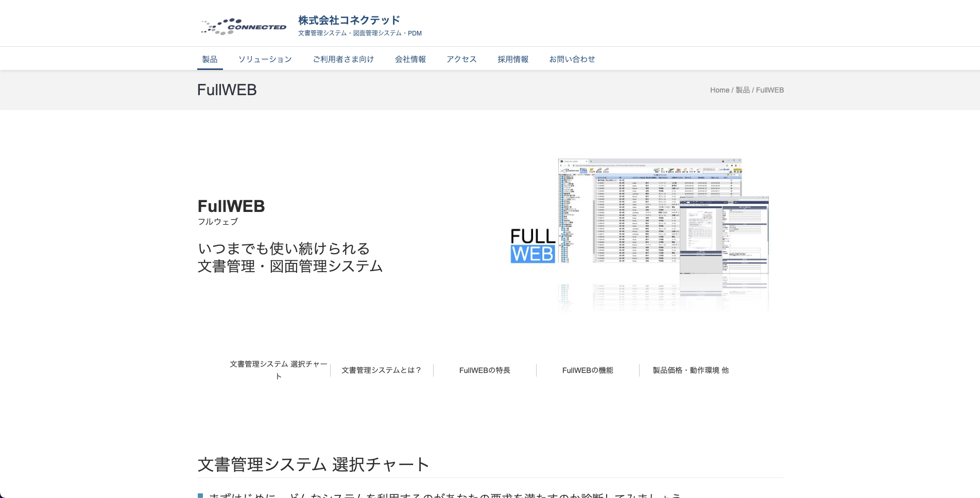Image resolution: width=980 pixels, height=498 pixels.
Task: Click the FULL WEB product logo
Action: pyautogui.click(x=532, y=246)
